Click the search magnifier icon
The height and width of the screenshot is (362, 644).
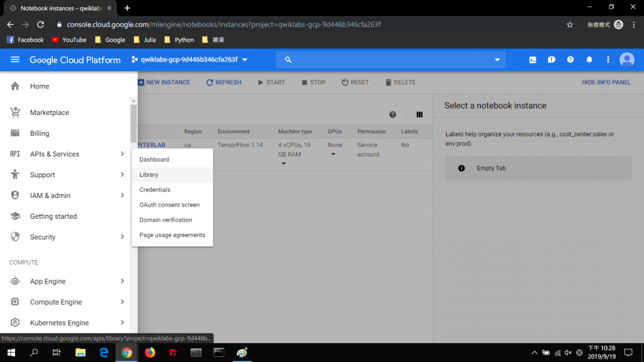288,60
